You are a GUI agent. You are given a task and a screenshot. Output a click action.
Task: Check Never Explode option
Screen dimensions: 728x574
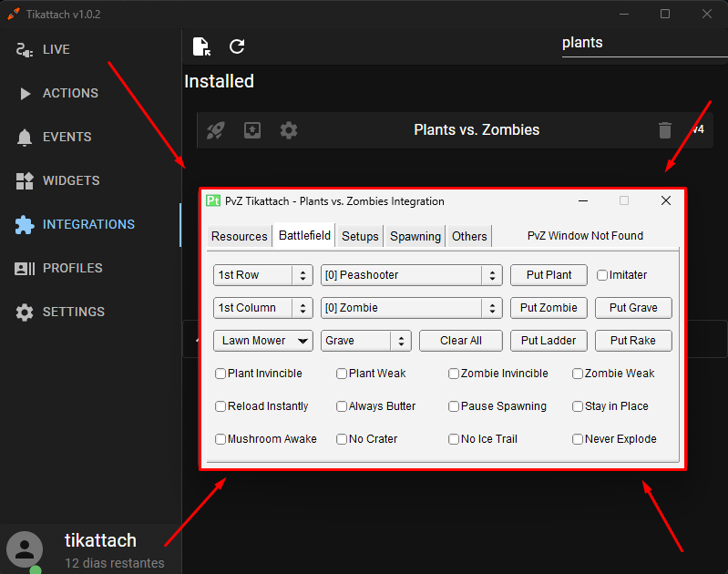point(578,439)
